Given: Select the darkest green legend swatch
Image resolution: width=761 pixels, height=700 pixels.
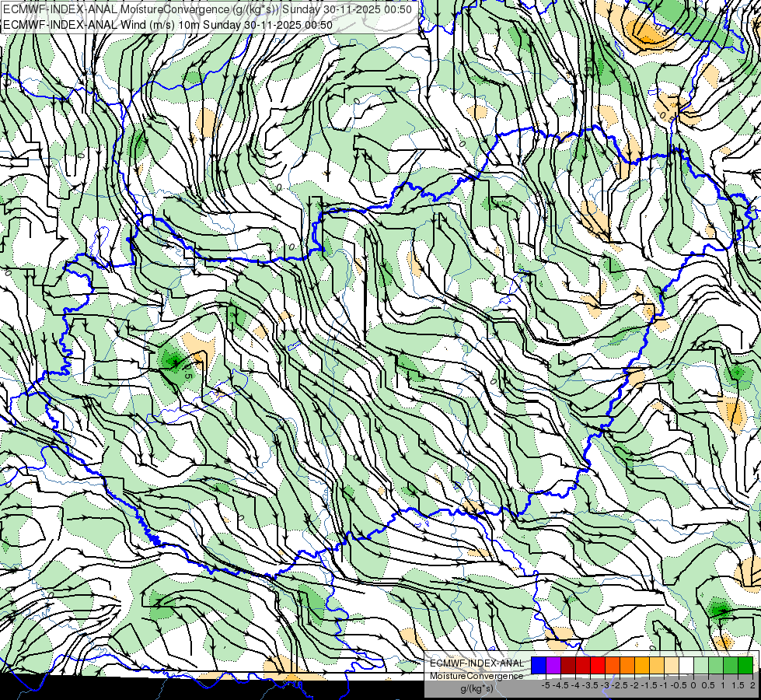Looking at the screenshot, I should pyautogui.click(x=745, y=666).
